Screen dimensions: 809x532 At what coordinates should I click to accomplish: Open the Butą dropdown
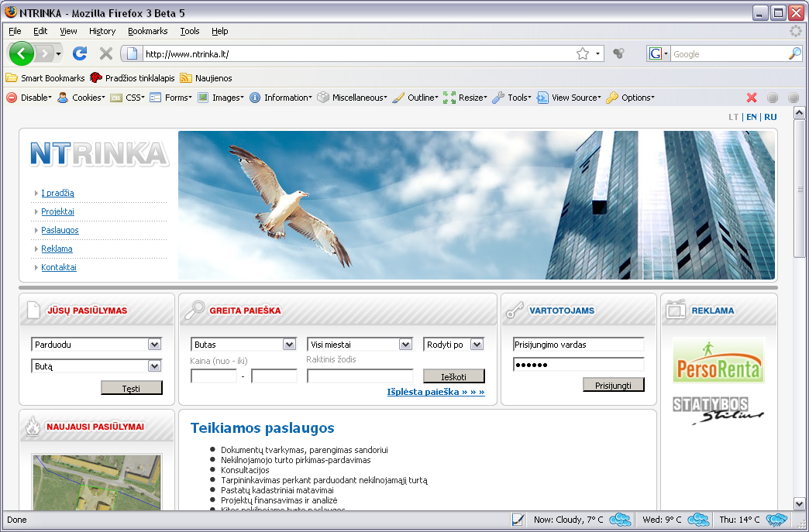pyautogui.click(x=97, y=366)
